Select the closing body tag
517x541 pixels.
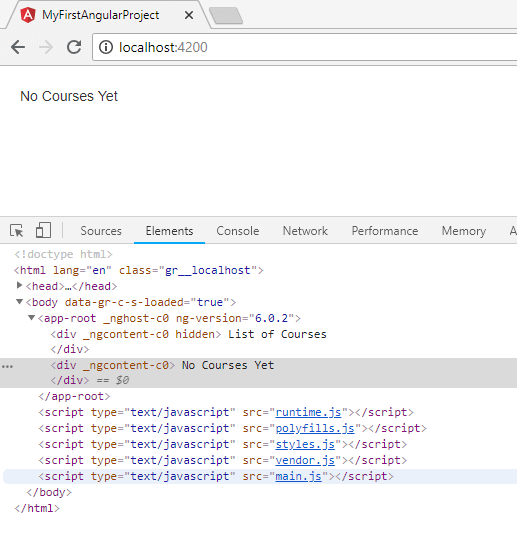tap(49, 492)
